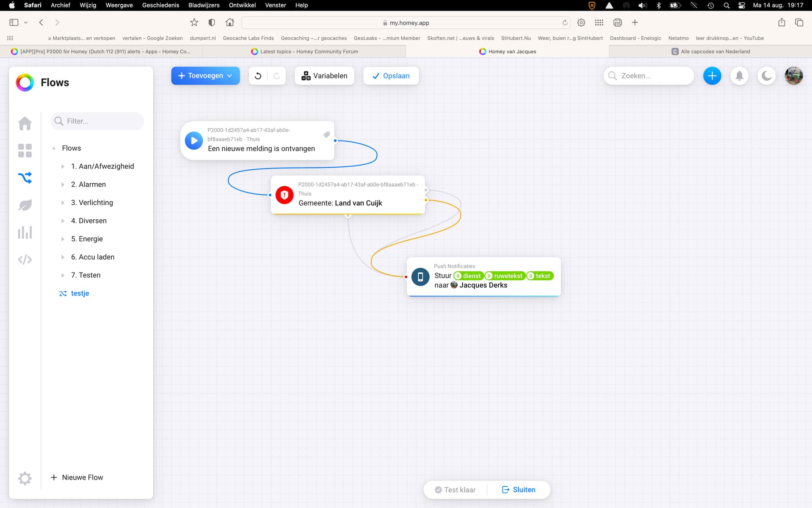
Task: Open the Insights bar chart icon
Action: pyautogui.click(x=25, y=232)
